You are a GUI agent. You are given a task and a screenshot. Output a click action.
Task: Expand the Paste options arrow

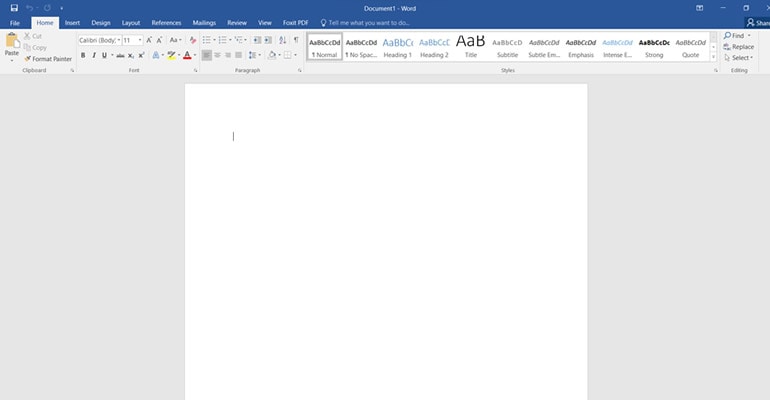click(12, 60)
